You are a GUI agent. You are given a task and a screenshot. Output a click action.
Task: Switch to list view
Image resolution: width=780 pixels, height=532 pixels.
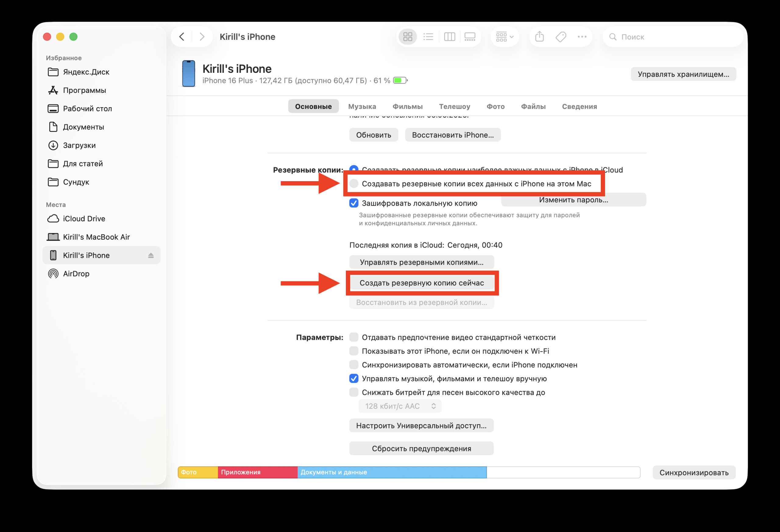coord(428,37)
